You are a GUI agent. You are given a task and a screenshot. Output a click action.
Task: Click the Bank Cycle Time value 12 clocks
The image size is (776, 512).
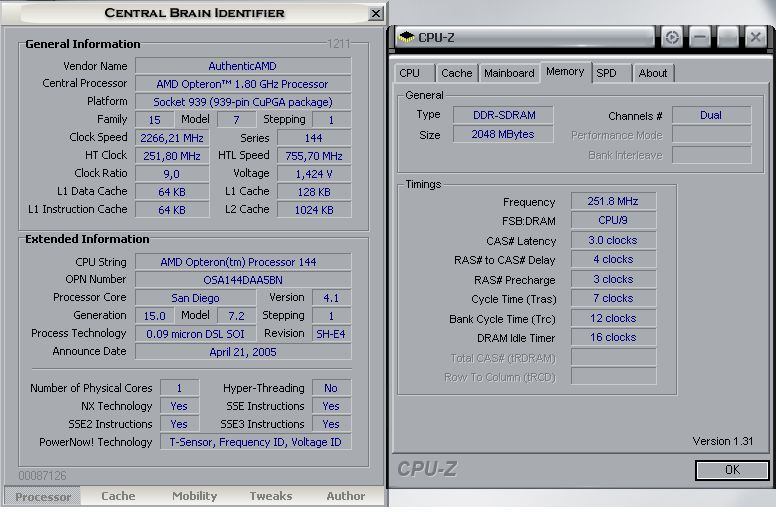(613, 318)
